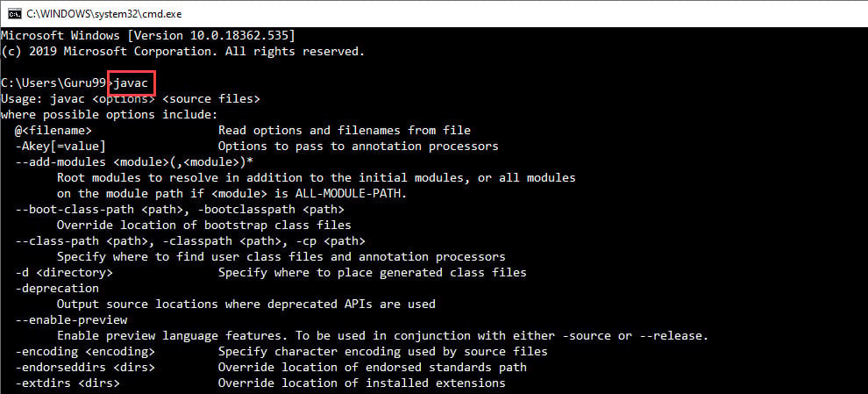
Task: Click the -endorseddirs <dirs> option
Action: point(85,367)
